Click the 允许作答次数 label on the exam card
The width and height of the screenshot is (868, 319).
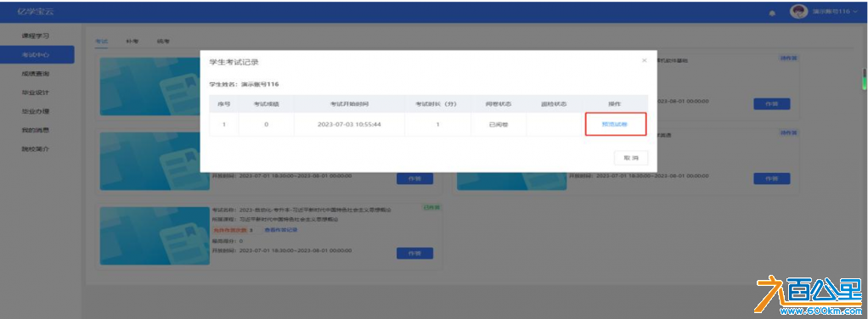click(229, 230)
